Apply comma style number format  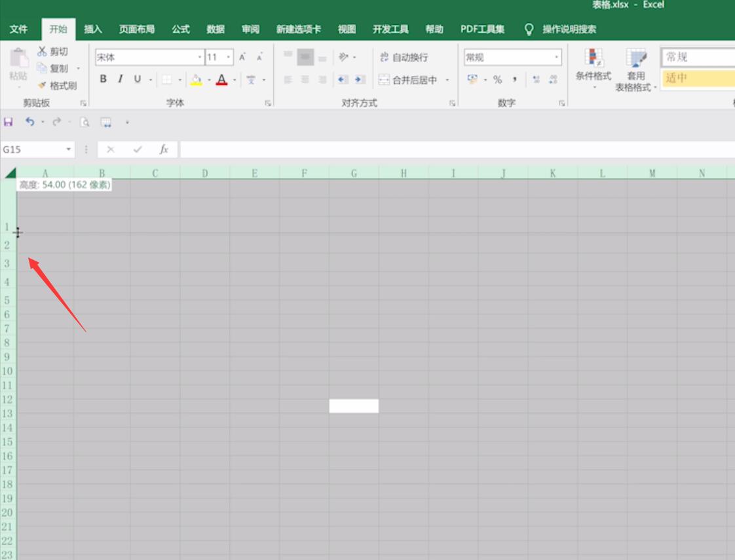click(x=515, y=80)
